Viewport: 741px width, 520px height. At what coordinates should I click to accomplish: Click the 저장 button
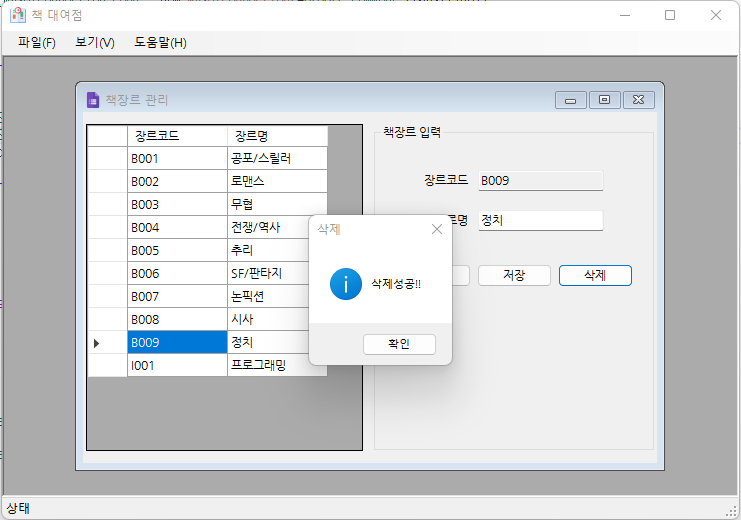click(514, 276)
